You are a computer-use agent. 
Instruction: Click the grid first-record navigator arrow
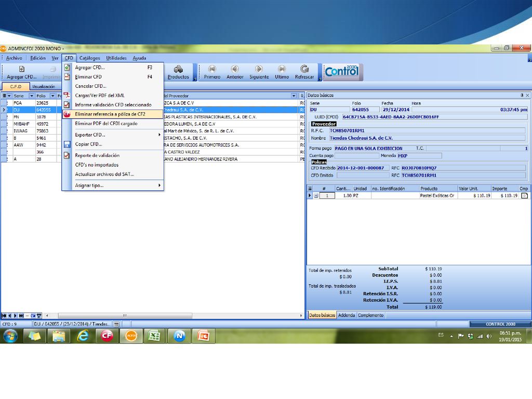[4, 315]
